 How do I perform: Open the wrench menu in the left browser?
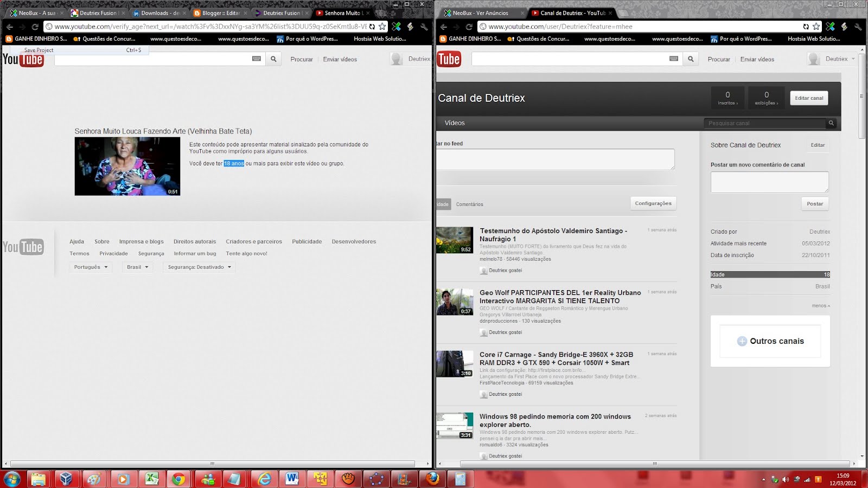424,27
